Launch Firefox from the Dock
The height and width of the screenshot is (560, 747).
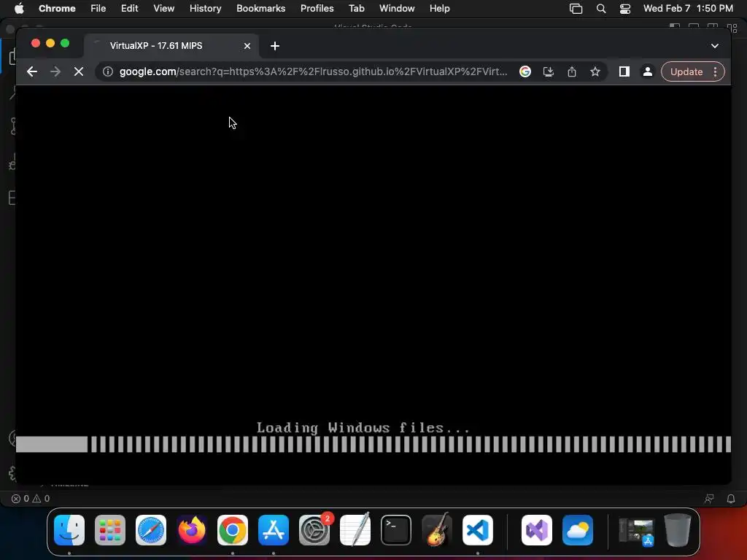[192, 530]
